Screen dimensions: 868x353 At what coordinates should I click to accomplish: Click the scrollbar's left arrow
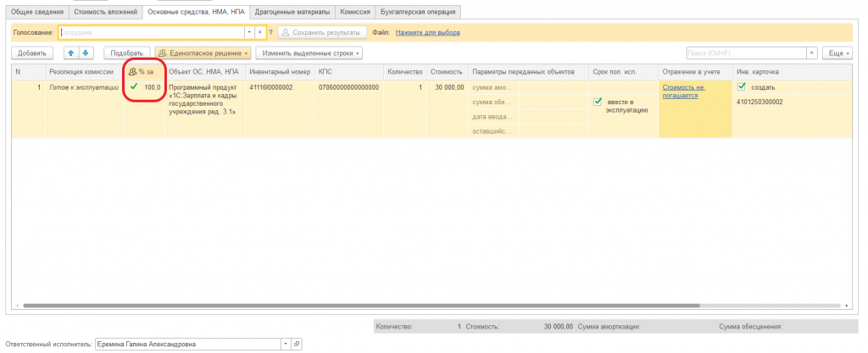(x=16, y=305)
